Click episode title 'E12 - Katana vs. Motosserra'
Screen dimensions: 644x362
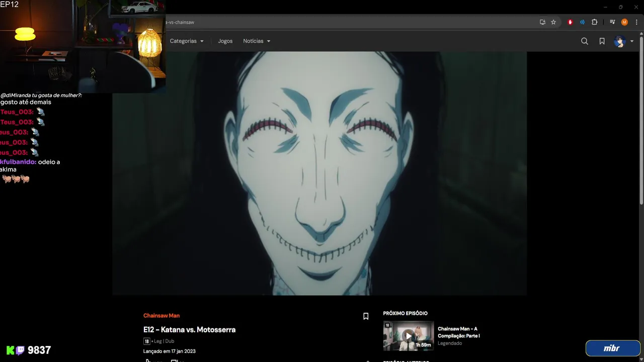[189, 330]
